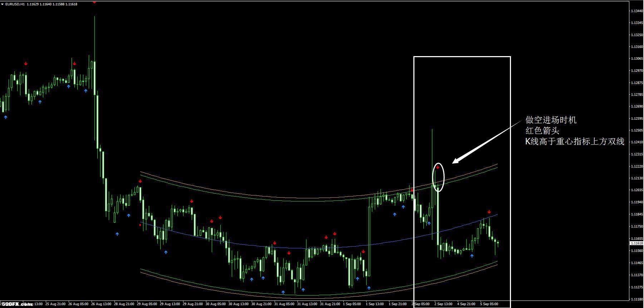The image size is (644, 308).
Task: Click time axis label 31 Aug 21:00
Action: [x=330, y=304]
